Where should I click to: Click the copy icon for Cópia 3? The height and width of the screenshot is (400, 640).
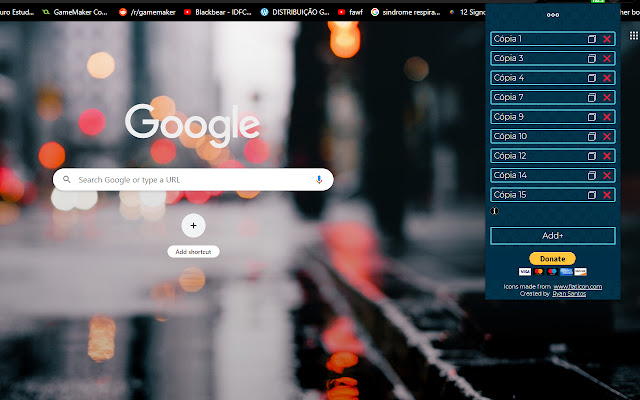[591, 58]
